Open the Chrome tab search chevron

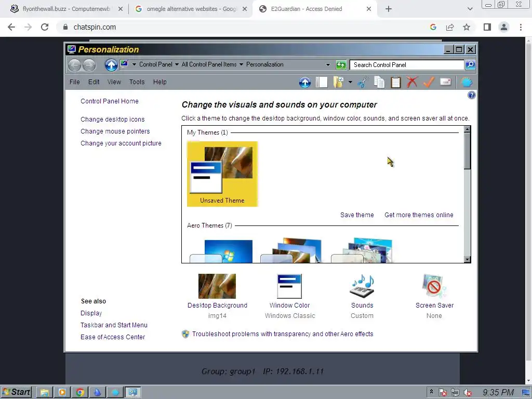click(x=470, y=9)
